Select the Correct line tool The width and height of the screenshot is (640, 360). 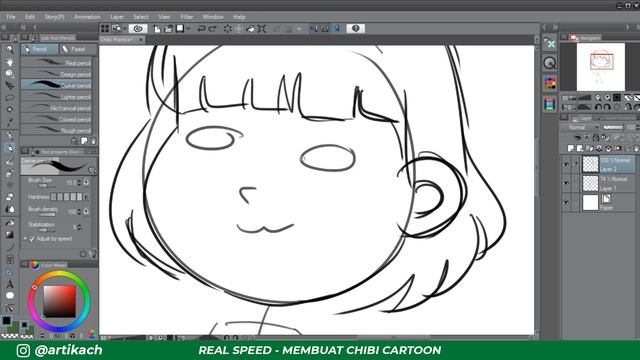pos(10,308)
